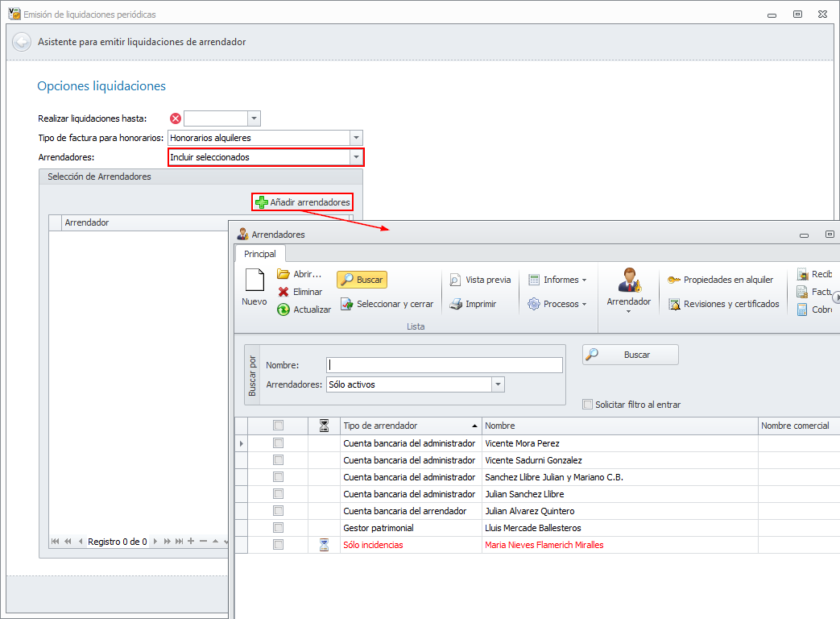
Task: Click Revisiones y certificados icon
Action: click(x=674, y=304)
